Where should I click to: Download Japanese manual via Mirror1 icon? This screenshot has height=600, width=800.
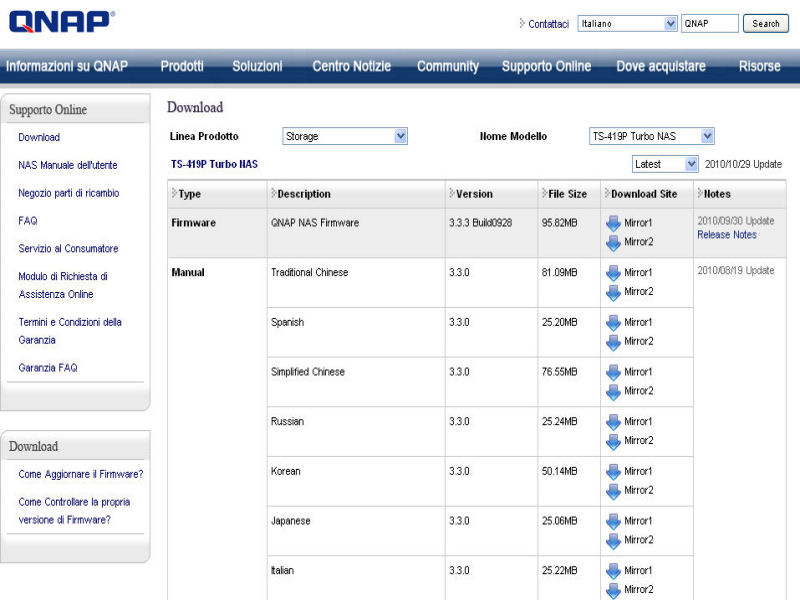(x=613, y=521)
